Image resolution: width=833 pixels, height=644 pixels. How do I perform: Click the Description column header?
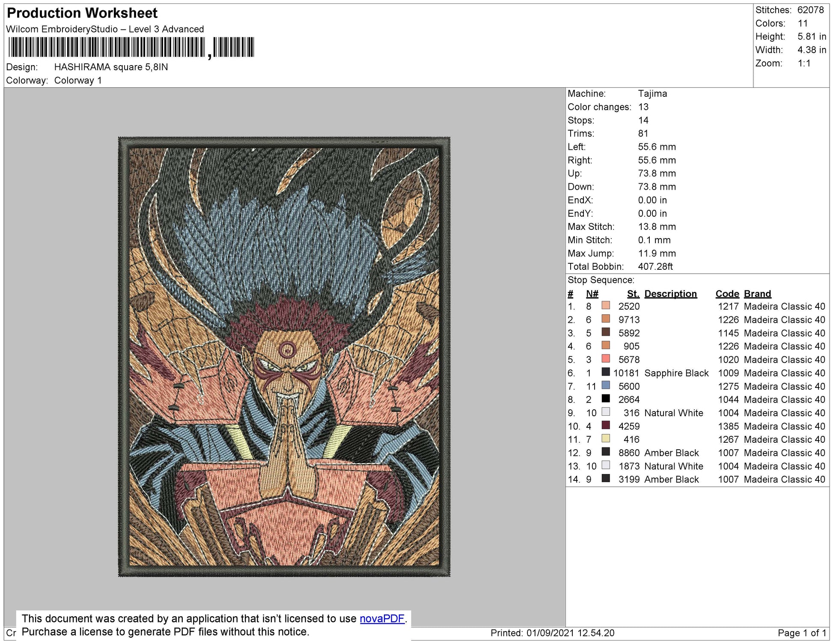670,294
